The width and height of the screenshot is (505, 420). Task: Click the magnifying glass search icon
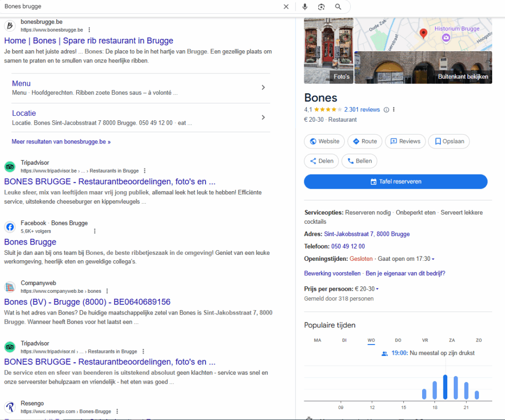(338, 7)
